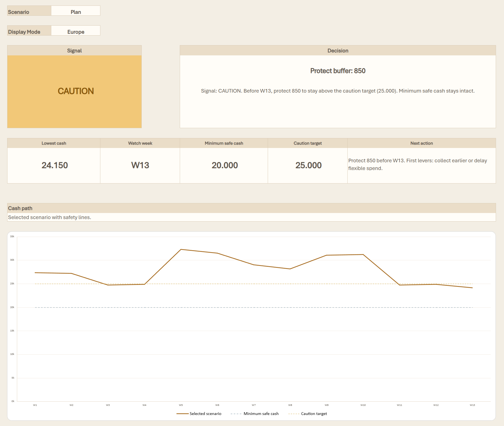Screen dimensions: 504x426
Task: Select the 24.150 lowest cash value
Action: tap(55, 165)
